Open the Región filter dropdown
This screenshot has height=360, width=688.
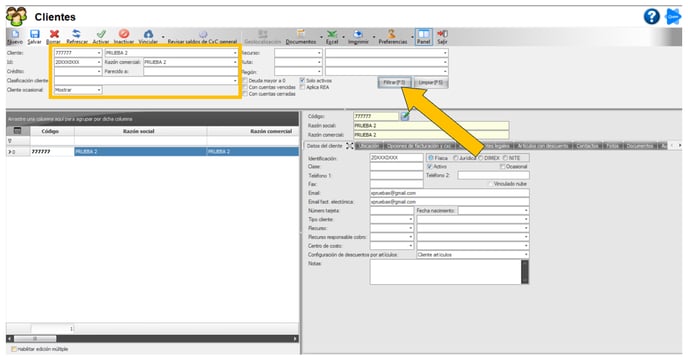point(319,71)
